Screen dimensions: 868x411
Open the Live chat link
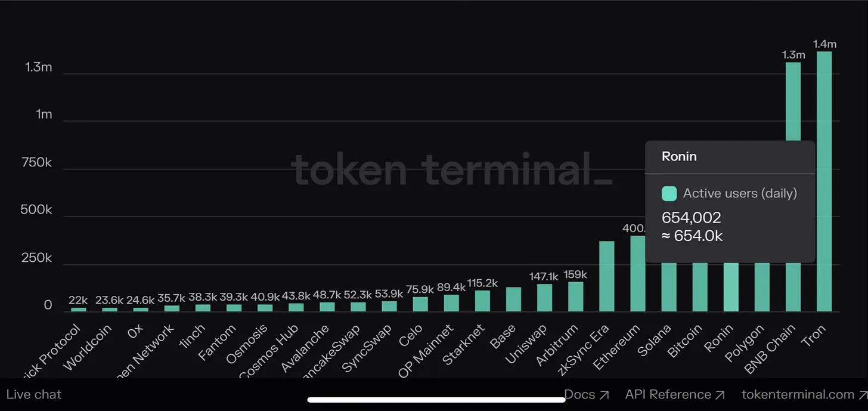(34, 394)
